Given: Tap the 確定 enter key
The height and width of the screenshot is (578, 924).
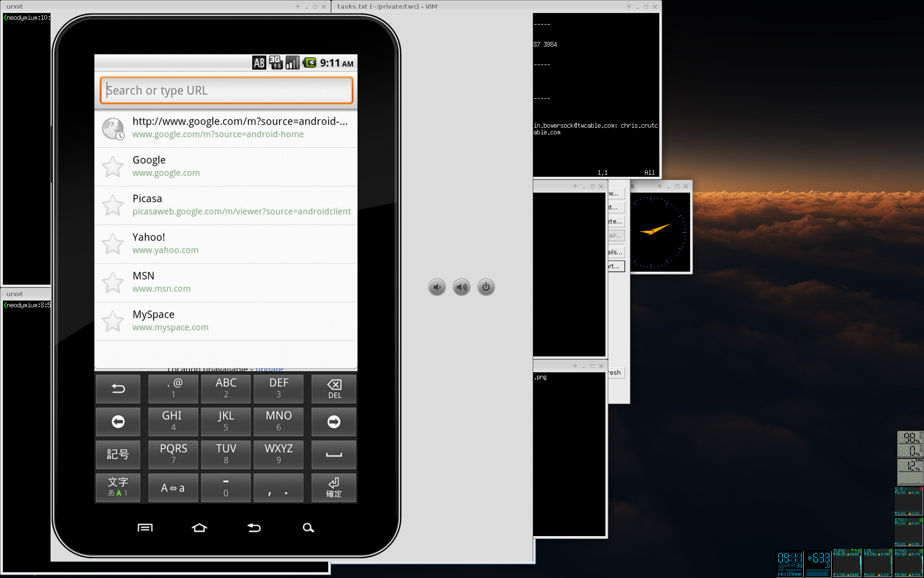Looking at the screenshot, I should 334,488.
